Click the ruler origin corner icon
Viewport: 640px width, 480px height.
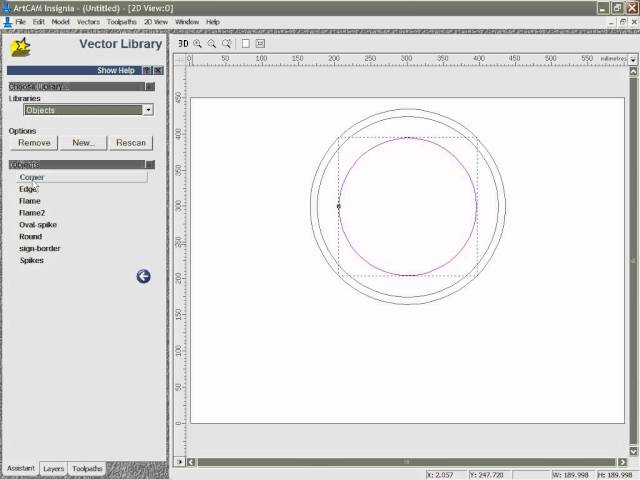[180, 60]
